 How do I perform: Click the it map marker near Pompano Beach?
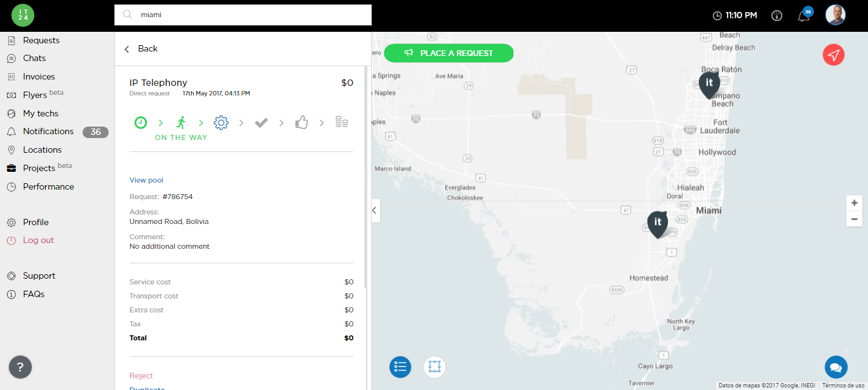click(709, 85)
